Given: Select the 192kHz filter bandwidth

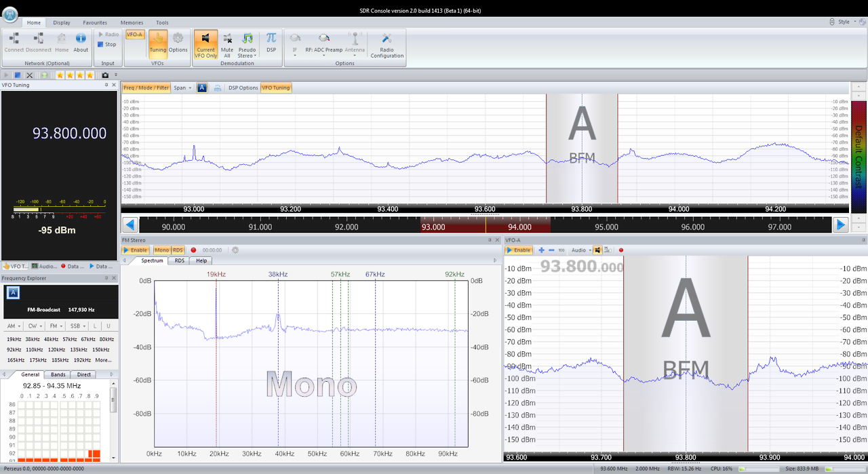Looking at the screenshot, I should 81,360.
